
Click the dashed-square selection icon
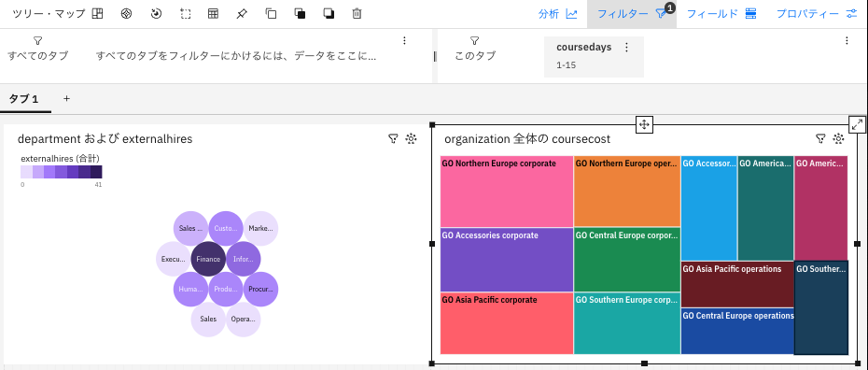tap(186, 14)
